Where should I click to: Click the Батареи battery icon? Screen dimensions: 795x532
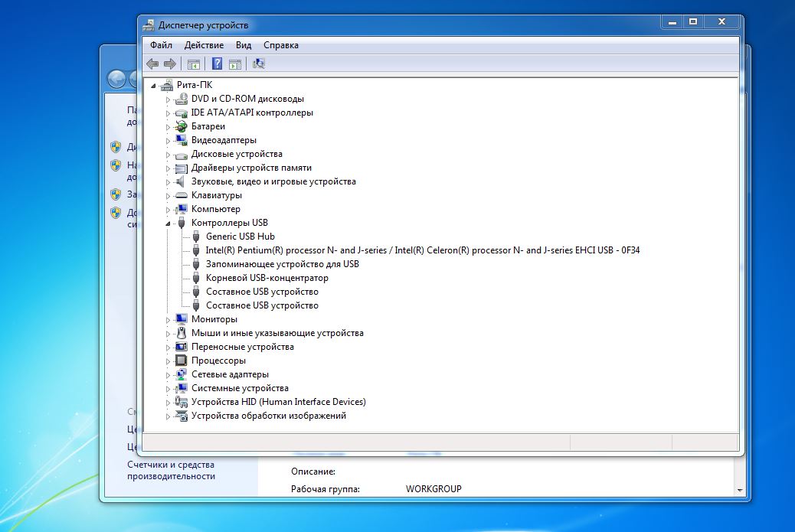click(181, 126)
